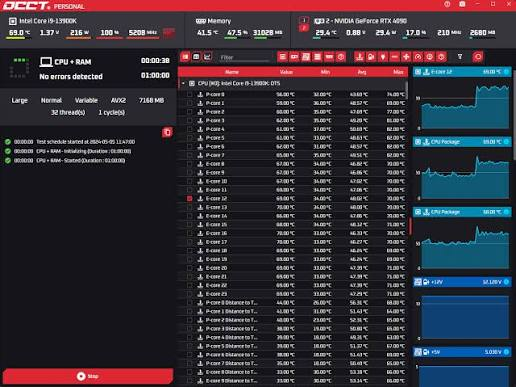The width and height of the screenshot is (516, 387).
Task: Select the Normal mode option
Action: coord(51,100)
